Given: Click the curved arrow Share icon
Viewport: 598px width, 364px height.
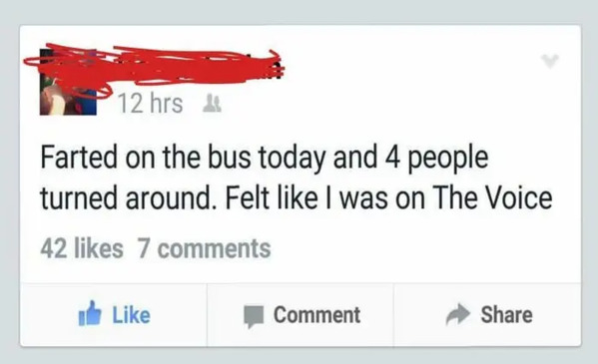Looking at the screenshot, I should point(457,314).
